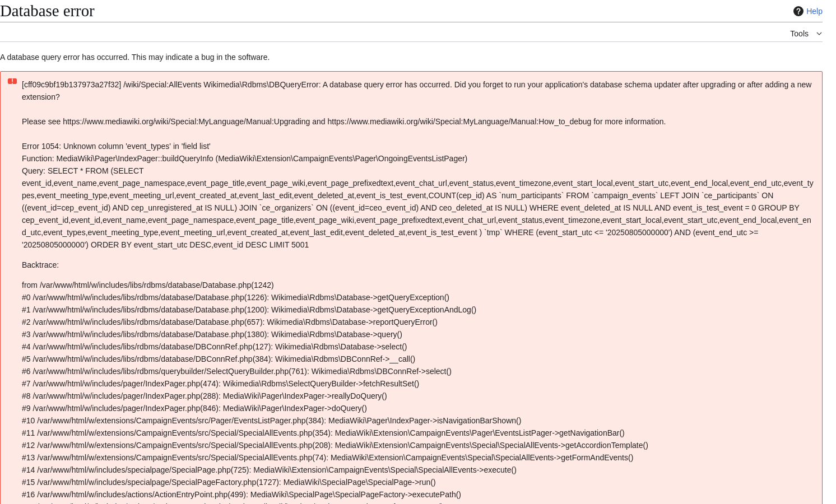Click the Backtrace label
Viewport: 836px width, 504px height.
(40, 265)
